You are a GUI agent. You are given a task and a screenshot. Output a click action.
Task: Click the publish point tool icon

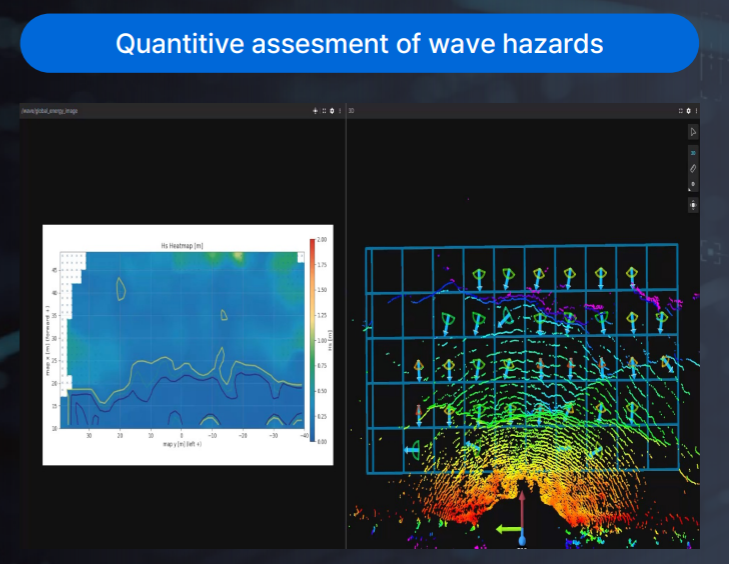(693, 184)
